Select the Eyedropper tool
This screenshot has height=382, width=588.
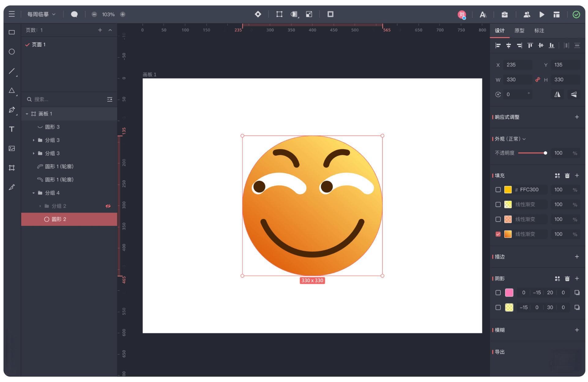12,187
